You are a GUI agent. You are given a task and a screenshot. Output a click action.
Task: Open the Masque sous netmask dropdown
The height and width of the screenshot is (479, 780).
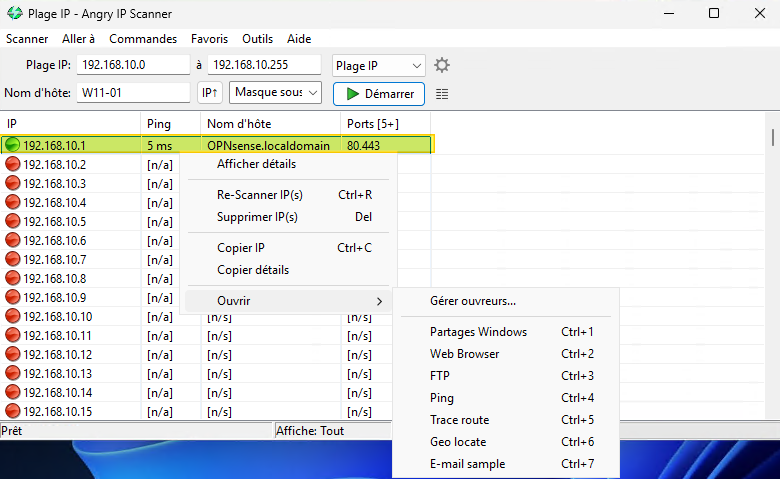(275, 93)
